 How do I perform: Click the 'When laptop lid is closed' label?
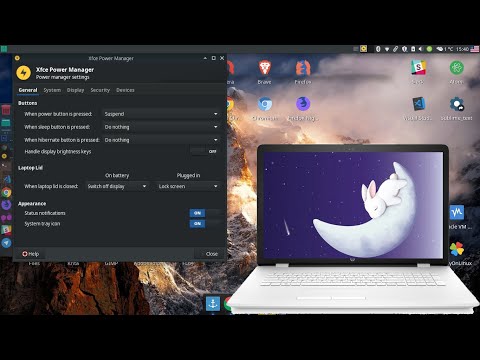51,186
